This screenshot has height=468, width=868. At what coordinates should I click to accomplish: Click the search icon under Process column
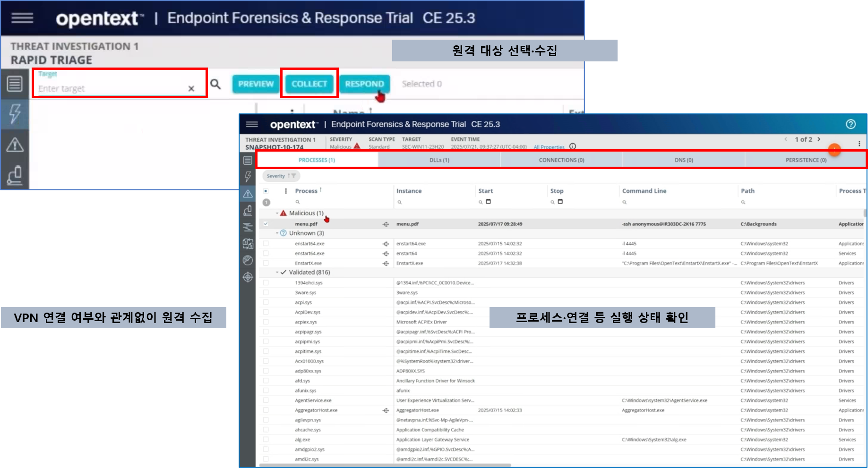click(298, 202)
